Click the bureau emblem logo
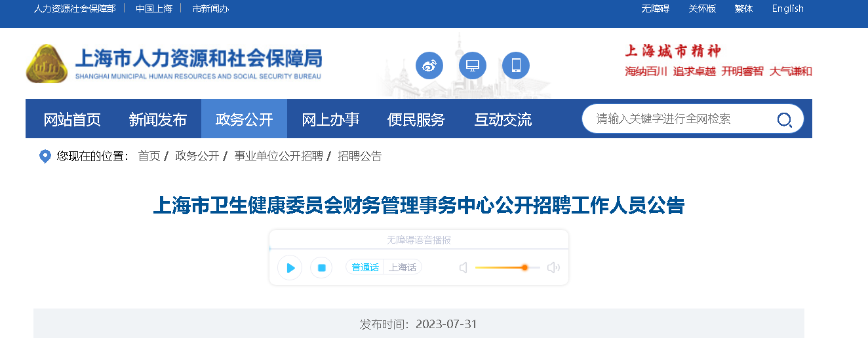This screenshot has height=338, width=868. 47,64
